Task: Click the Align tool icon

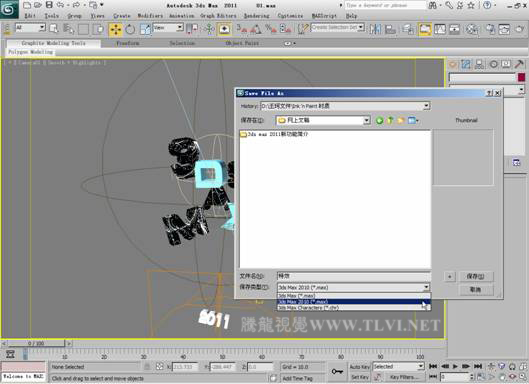Action: tap(390, 29)
